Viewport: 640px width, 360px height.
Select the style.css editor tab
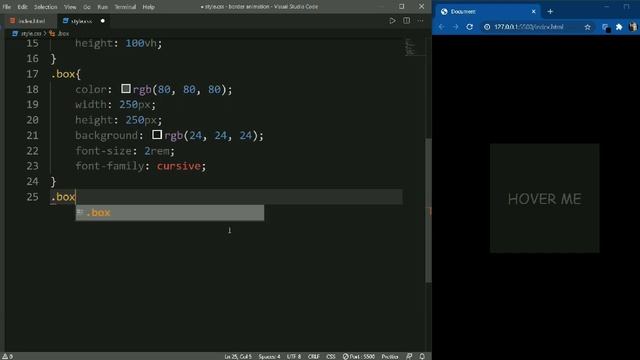pyautogui.click(x=83, y=21)
